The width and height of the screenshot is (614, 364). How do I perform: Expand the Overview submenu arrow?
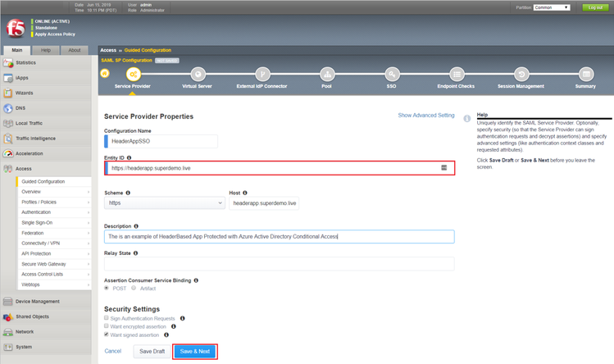point(89,192)
